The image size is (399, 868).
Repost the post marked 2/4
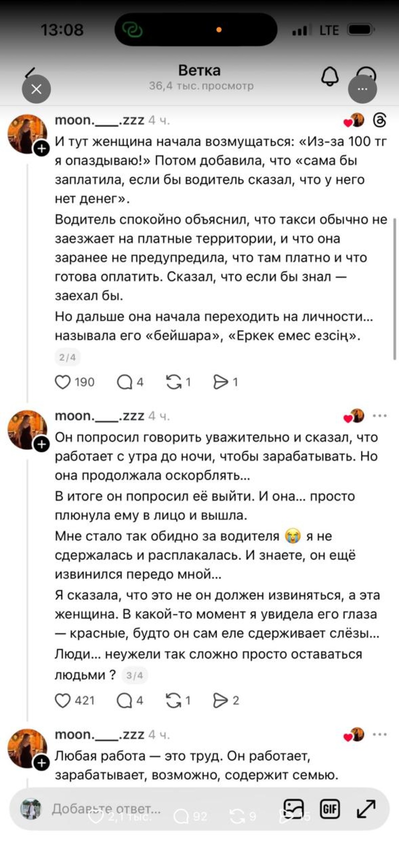click(174, 382)
